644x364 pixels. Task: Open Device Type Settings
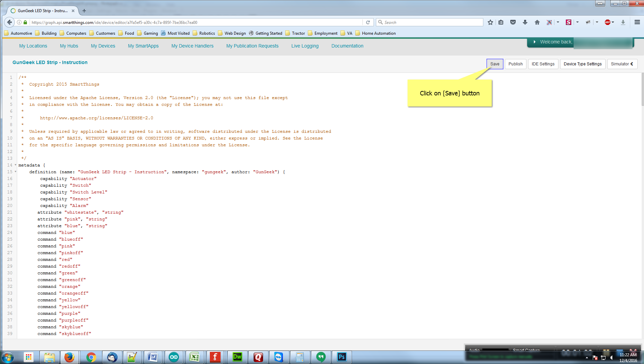582,64
